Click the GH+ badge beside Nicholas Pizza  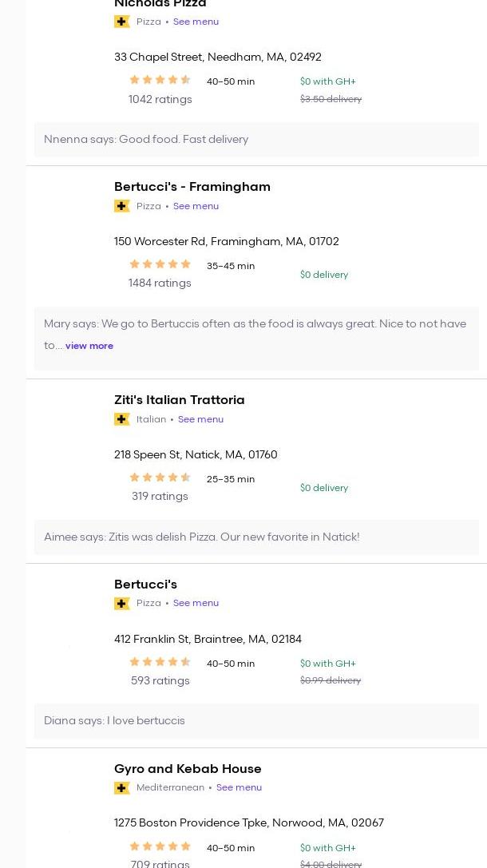click(122, 22)
